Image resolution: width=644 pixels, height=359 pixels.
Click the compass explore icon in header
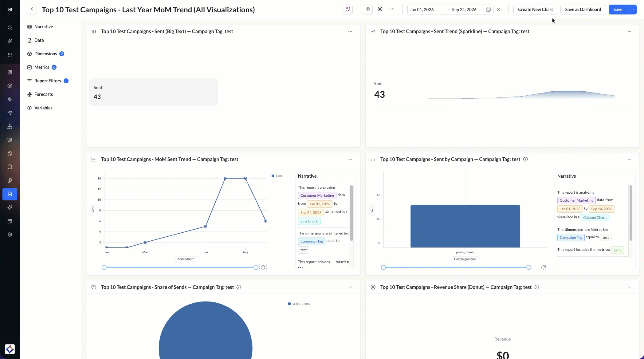point(380,9)
